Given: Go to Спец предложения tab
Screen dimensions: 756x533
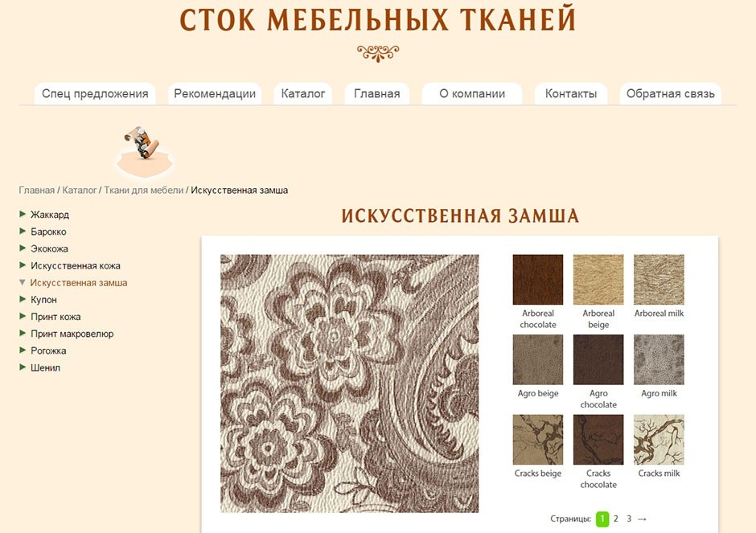Looking at the screenshot, I should pyautogui.click(x=95, y=93).
